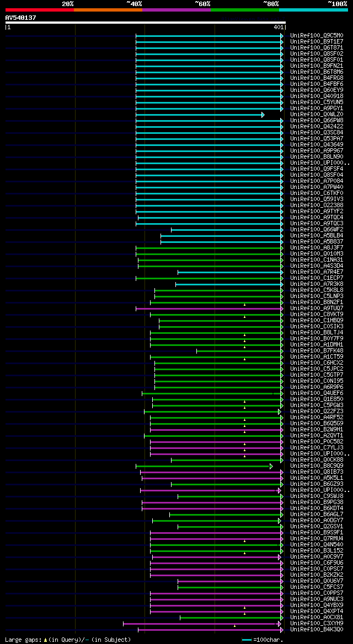Screen dimensions: 353x644
Task: Select the UniRef100_A9PGY1 label
Action: [x=317, y=109]
